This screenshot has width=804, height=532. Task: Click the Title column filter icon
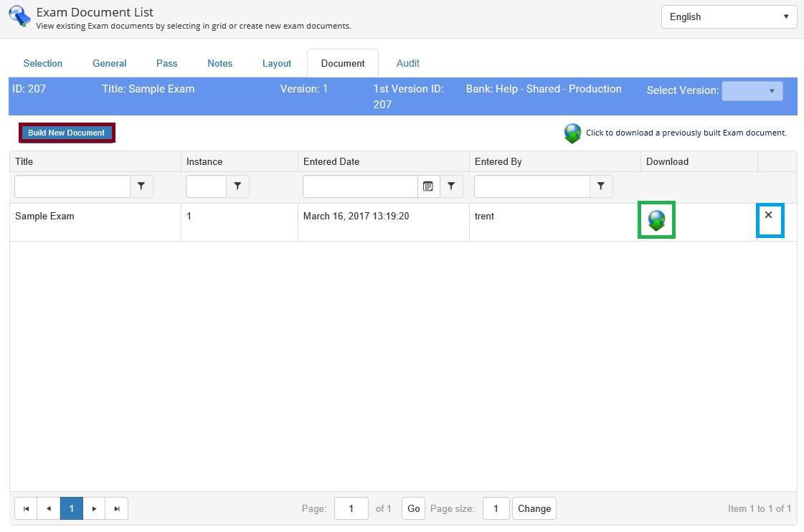point(141,186)
